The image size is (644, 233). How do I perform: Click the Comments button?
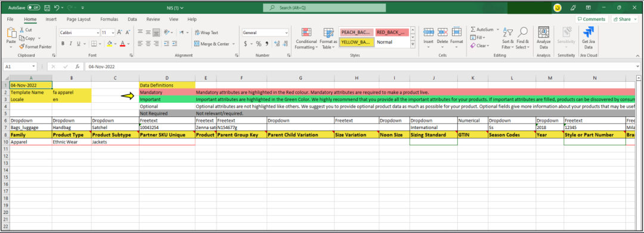pyautogui.click(x=592, y=19)
